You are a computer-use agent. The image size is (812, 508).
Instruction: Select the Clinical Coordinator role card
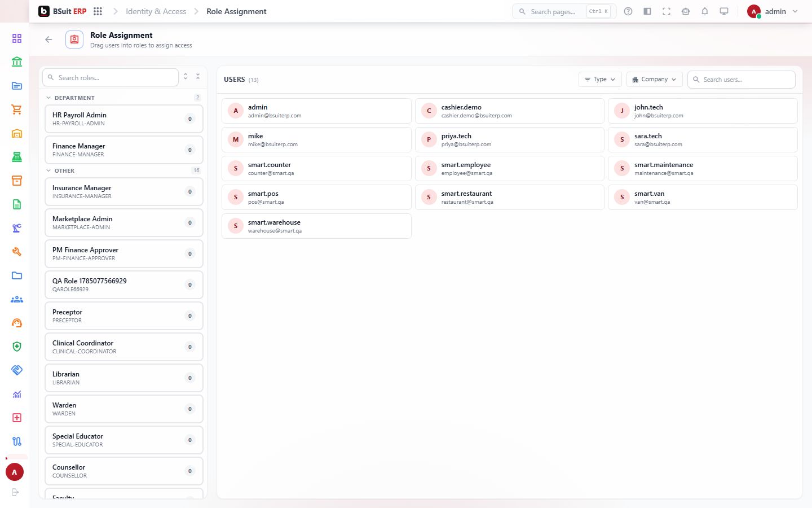coord(124,347)
